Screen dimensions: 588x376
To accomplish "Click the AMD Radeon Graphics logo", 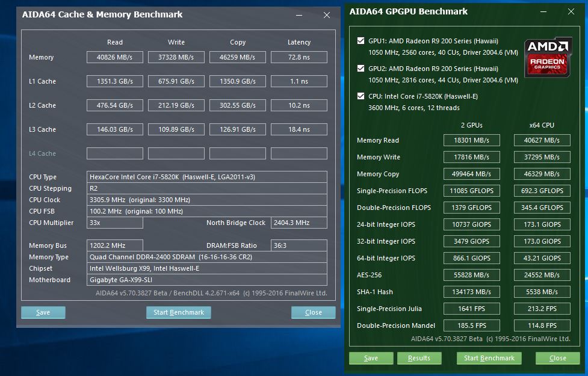I will pyautogui.click(x=548, y=57).
